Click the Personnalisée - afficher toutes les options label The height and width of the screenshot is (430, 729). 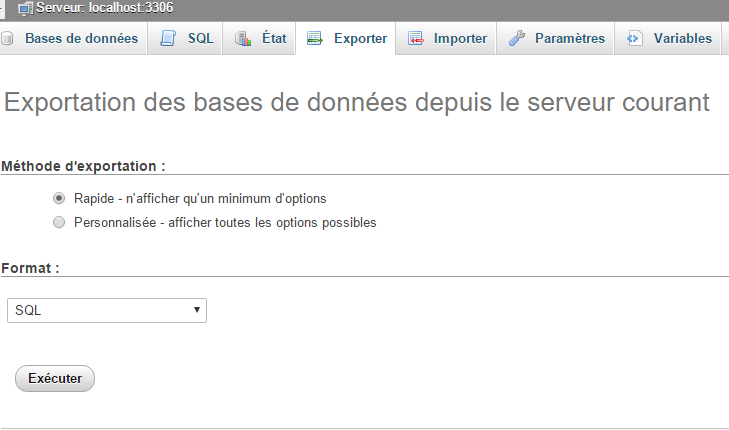pos(225,223)
